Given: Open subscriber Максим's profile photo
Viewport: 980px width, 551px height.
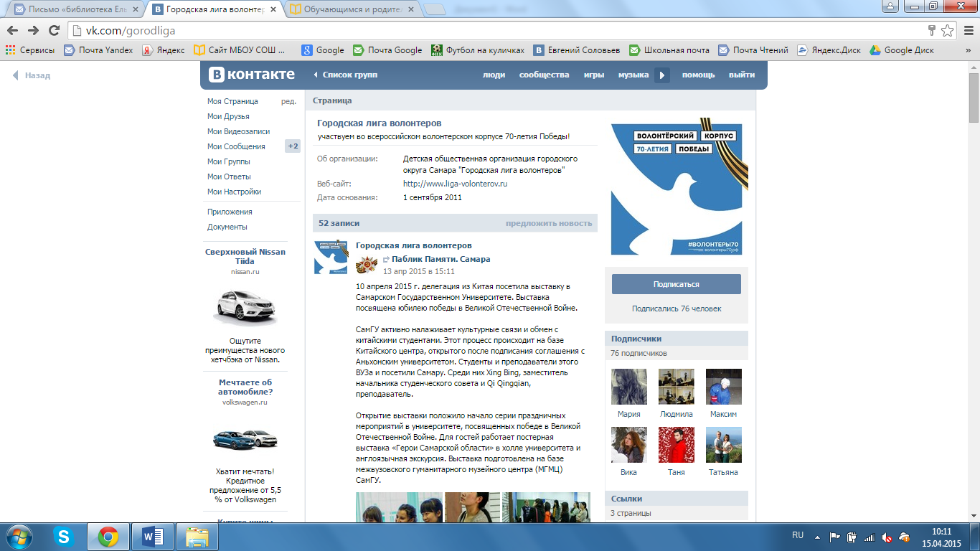Looking at the screenshot, I should 724,387.
